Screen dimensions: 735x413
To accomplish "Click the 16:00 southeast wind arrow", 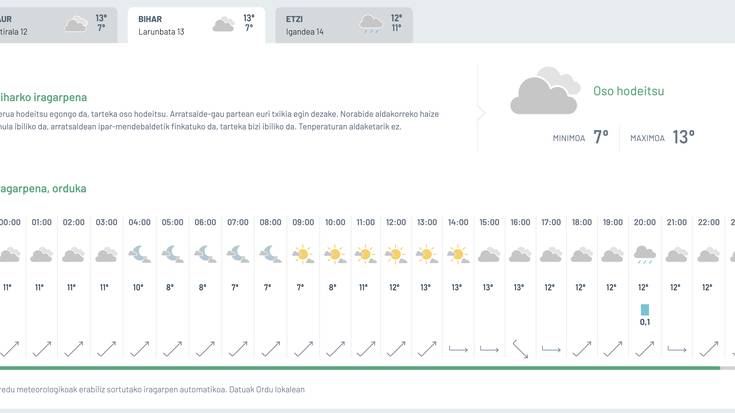I will (520, 349).
